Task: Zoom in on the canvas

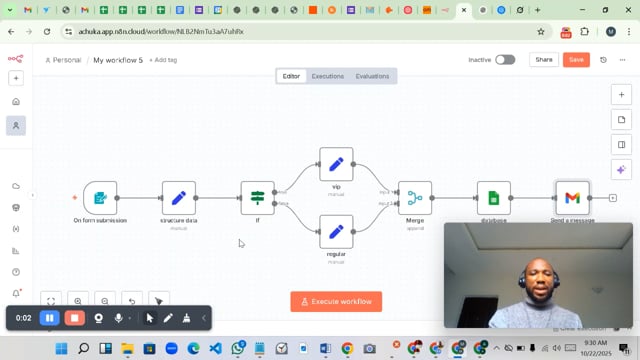Action: (78, 301)
